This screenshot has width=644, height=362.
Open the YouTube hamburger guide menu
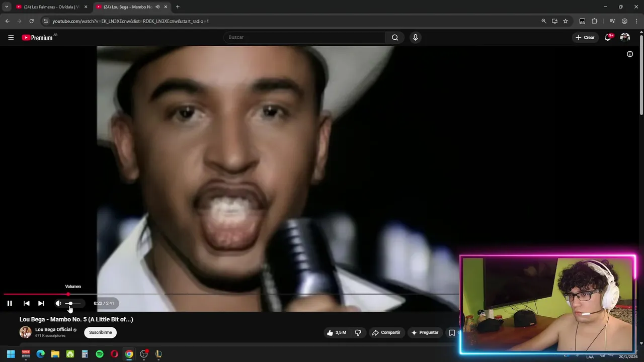pos(11,37)
